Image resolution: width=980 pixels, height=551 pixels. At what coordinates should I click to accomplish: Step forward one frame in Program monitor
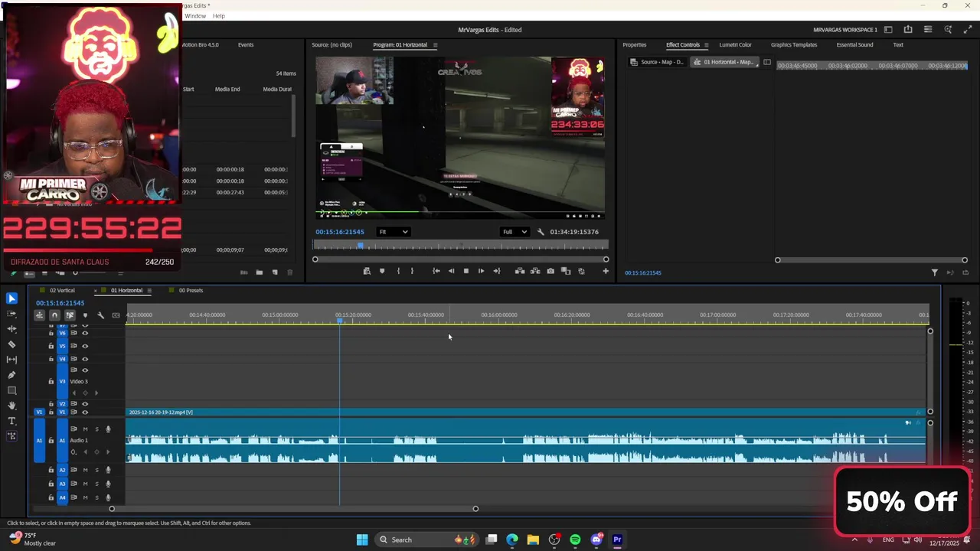click(481, 271)
